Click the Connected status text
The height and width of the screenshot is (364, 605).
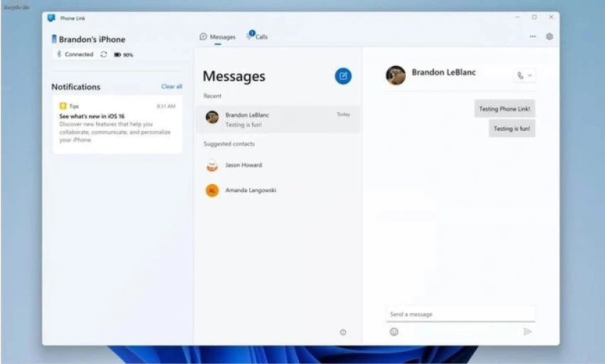click(79, 54)
